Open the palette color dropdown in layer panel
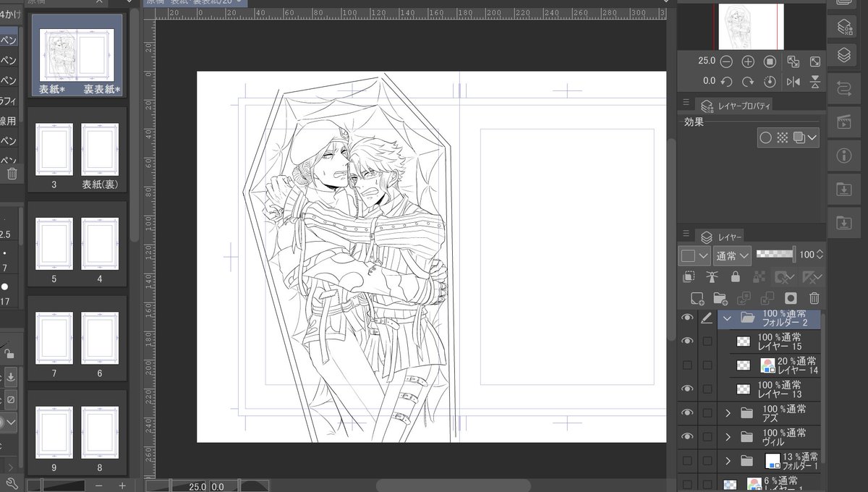The width and height of the screenshot is (868, 492). pyautogui.click(x=694, y=255)
